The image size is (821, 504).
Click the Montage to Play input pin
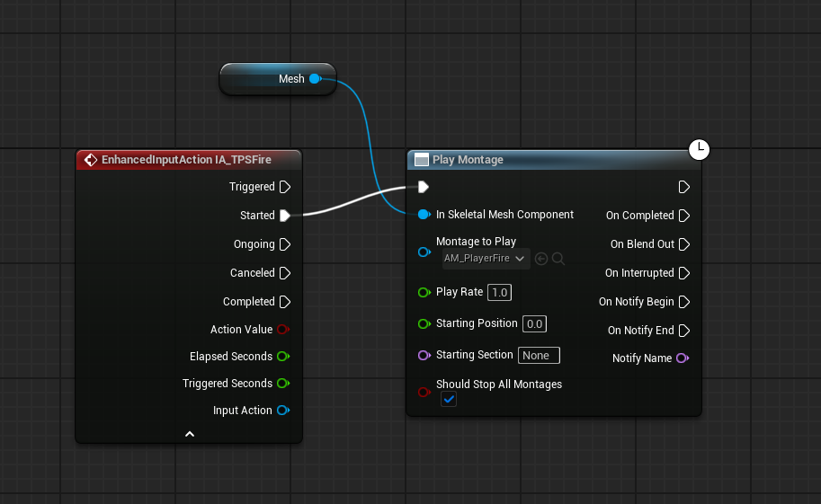point(424,252)
